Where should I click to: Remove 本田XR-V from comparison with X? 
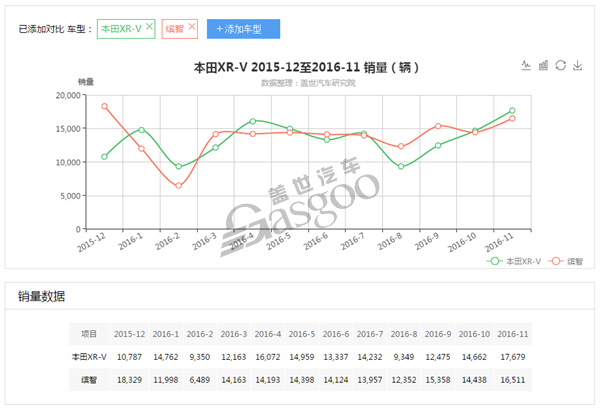click(149, 26)
